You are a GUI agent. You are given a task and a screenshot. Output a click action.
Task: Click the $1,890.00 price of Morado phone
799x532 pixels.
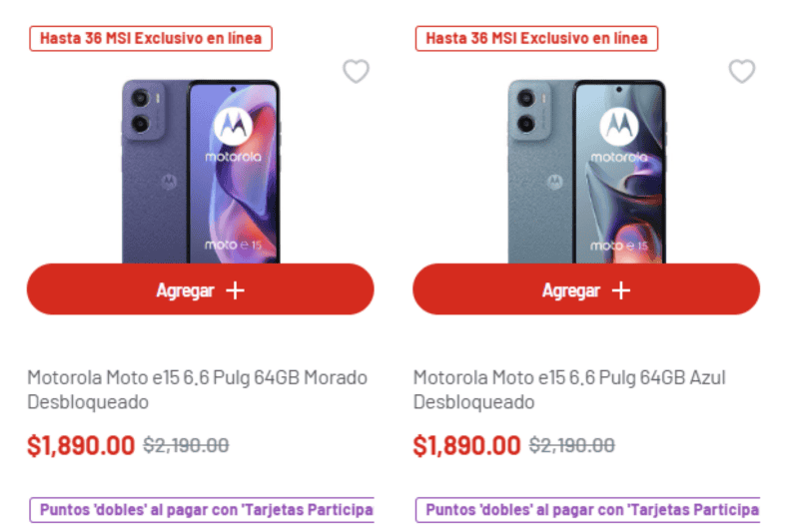(81, 446)
